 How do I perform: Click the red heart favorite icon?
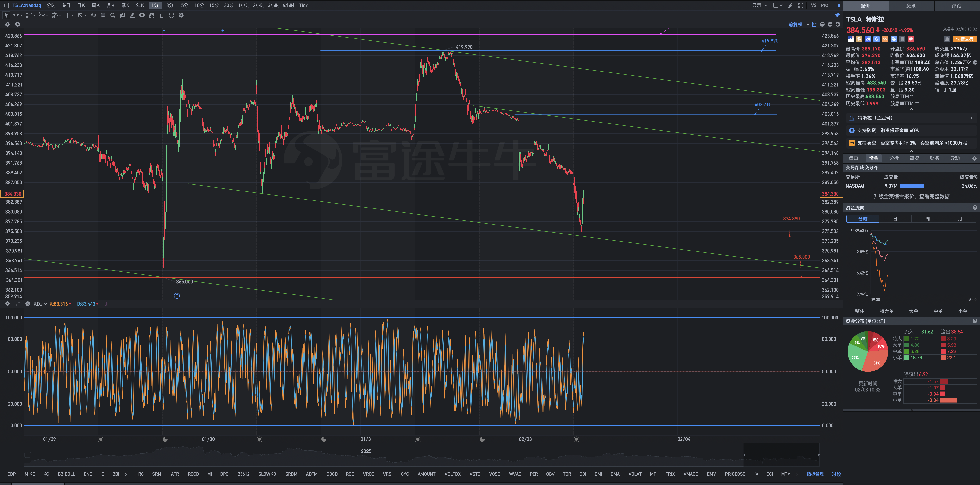click(x=911, y=39)
